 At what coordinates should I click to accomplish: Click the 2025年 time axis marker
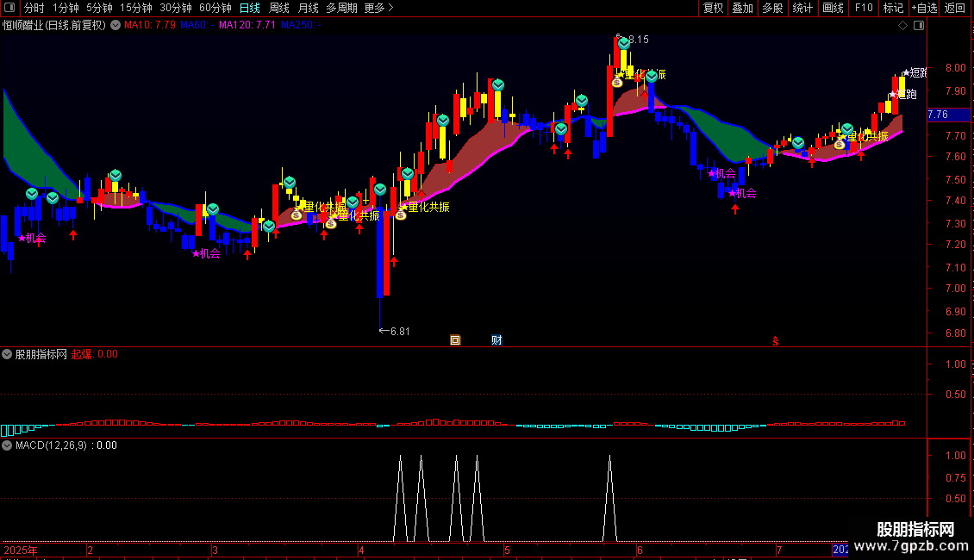click(21, 551)
